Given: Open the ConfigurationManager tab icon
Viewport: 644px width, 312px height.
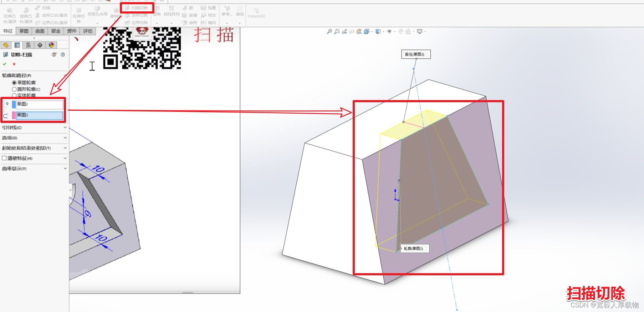Looking at the screenshot, I should pos(29,45).
